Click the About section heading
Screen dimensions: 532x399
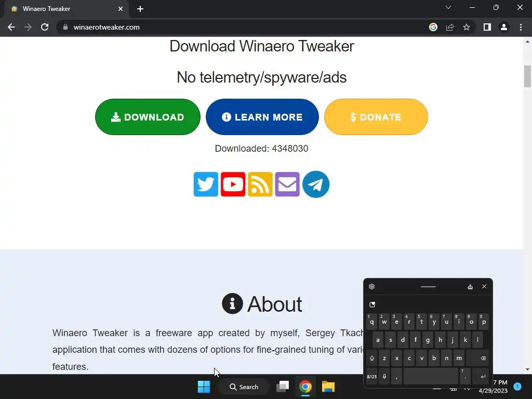point(262,303)
